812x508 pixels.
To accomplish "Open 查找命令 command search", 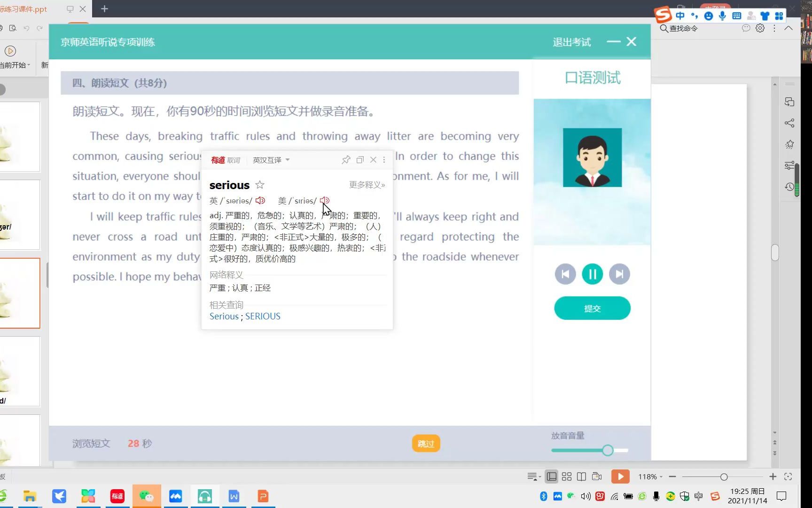I will click(679, 28).
